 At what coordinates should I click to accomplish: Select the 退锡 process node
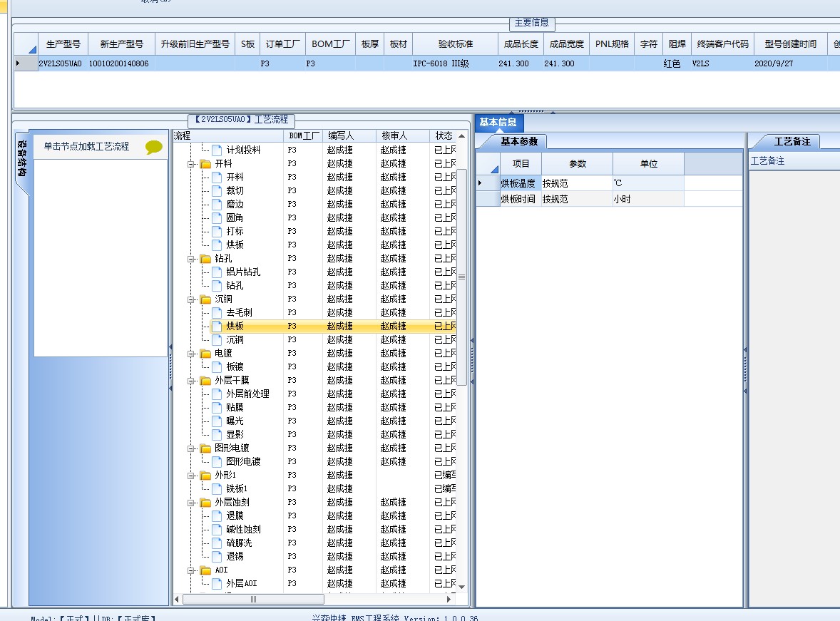(235, 556)
